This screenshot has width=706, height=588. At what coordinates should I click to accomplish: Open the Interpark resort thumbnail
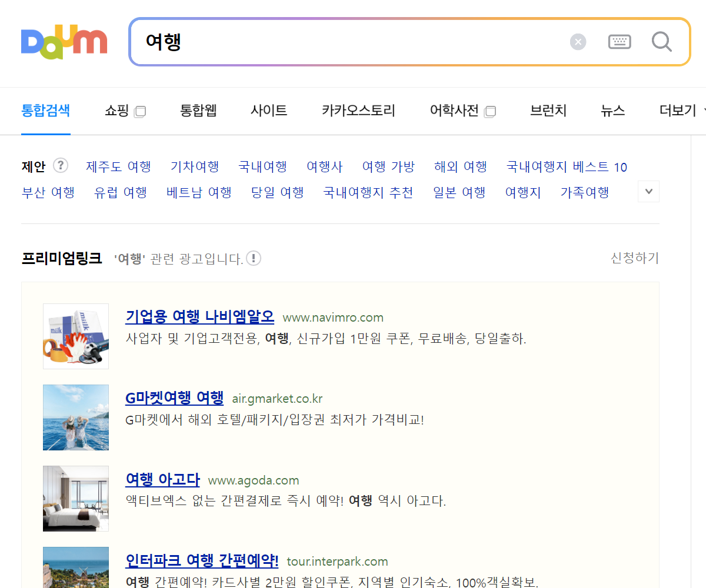[x=76, y=567]
